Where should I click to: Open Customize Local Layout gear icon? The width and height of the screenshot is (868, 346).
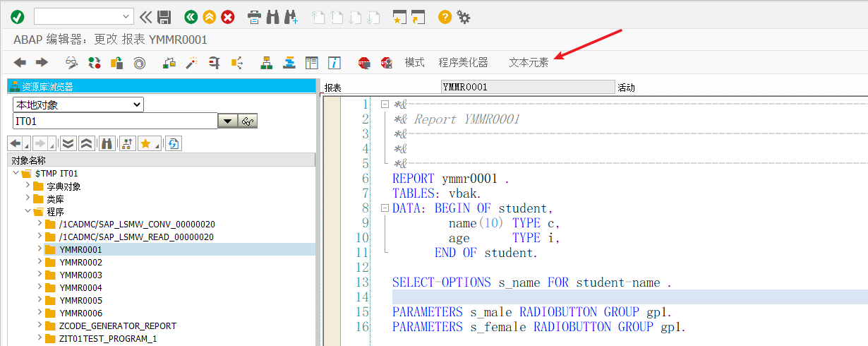463,16
